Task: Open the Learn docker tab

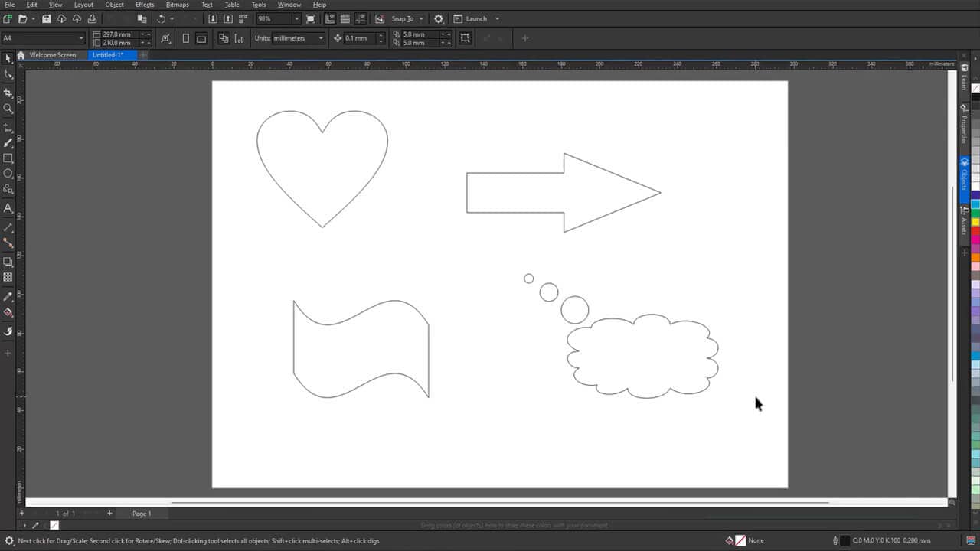Action: pyautogui.click(x=964, y=79)
